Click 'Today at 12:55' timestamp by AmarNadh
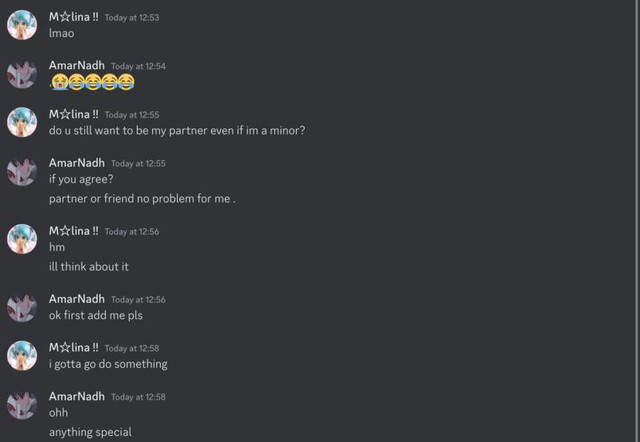 tap(138, 164)
